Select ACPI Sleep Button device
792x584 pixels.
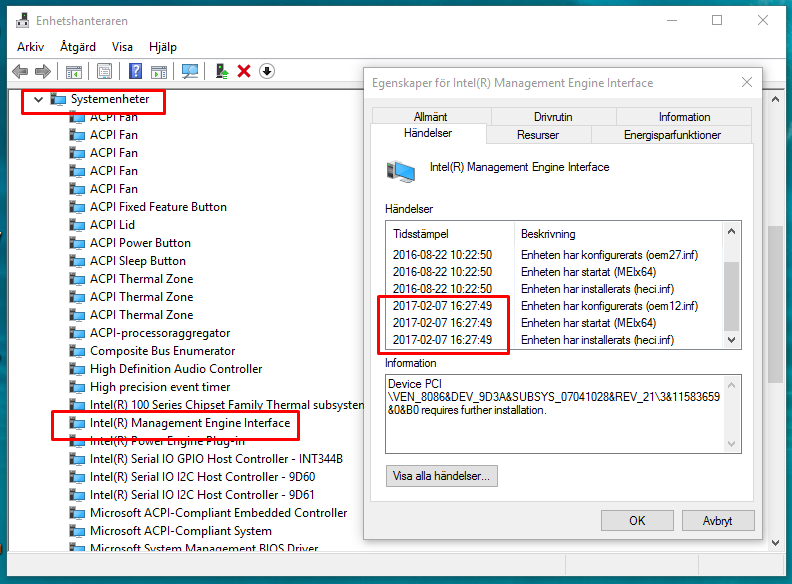(x=138, y=261)
